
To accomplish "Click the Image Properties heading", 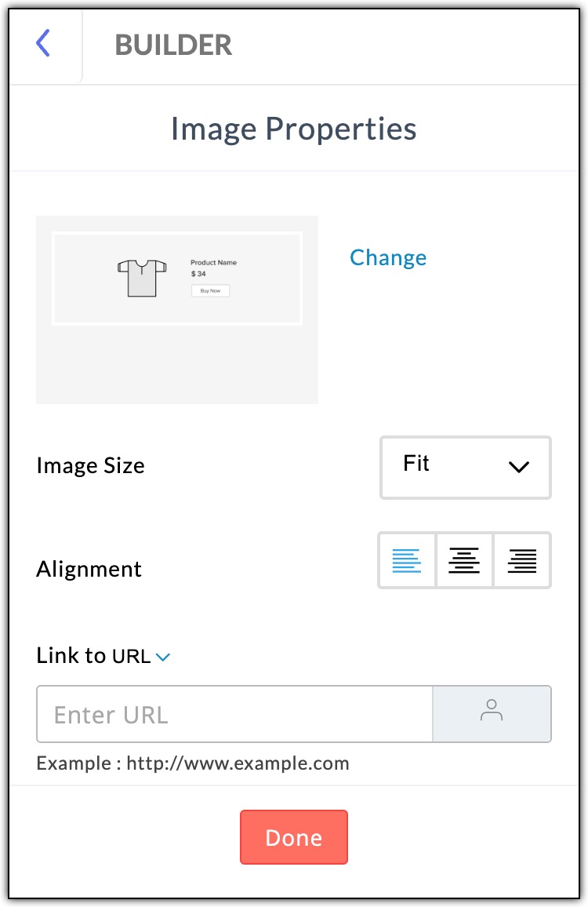I will tap(294, 129).
